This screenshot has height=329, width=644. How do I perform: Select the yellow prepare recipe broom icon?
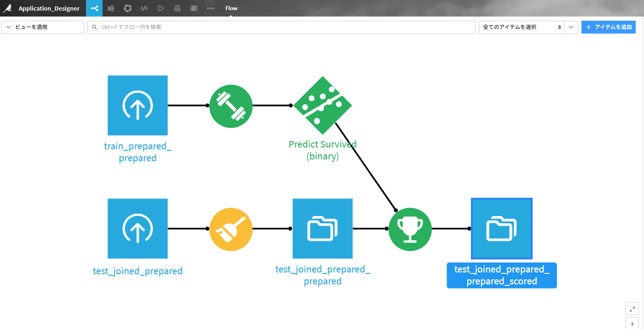tap(230, 229)
